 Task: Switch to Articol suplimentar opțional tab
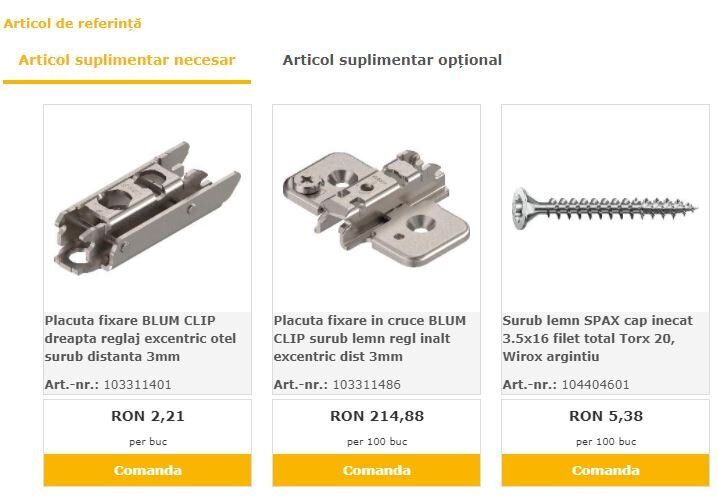point(392,60)
